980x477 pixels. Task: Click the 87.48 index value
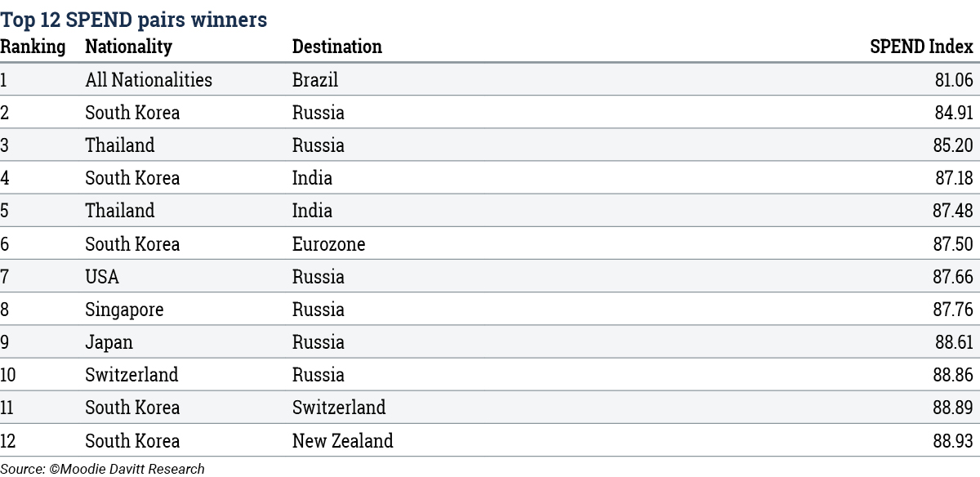point(953,211)
